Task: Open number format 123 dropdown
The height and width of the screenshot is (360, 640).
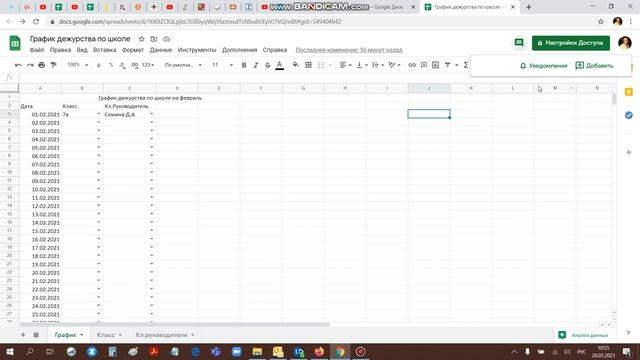Action: 148,65
